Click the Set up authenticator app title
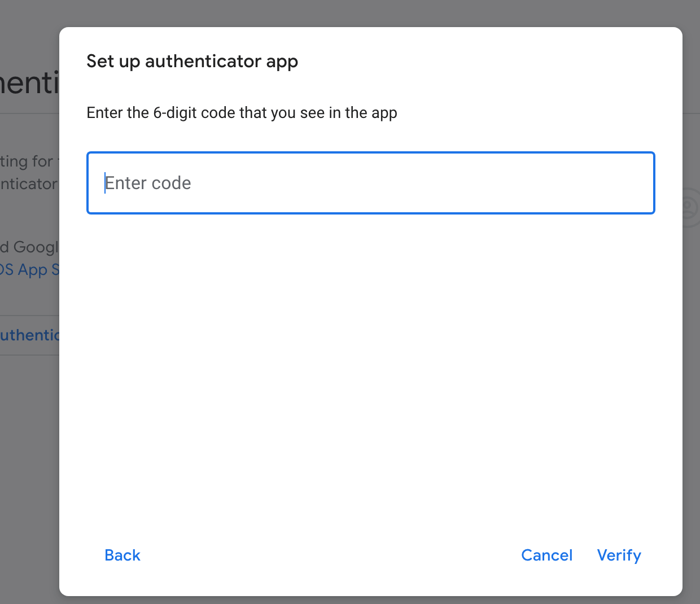The image size is (700, 604). 192,61
